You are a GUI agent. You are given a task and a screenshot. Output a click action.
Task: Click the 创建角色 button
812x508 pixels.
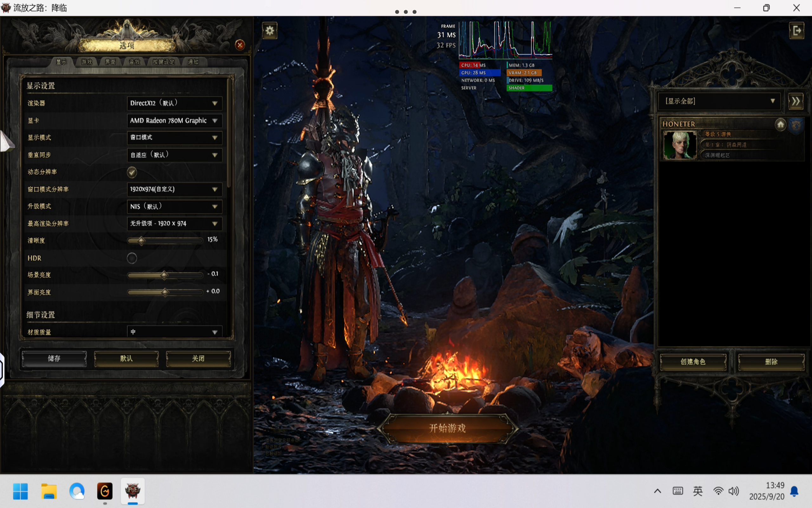[693, 362]
